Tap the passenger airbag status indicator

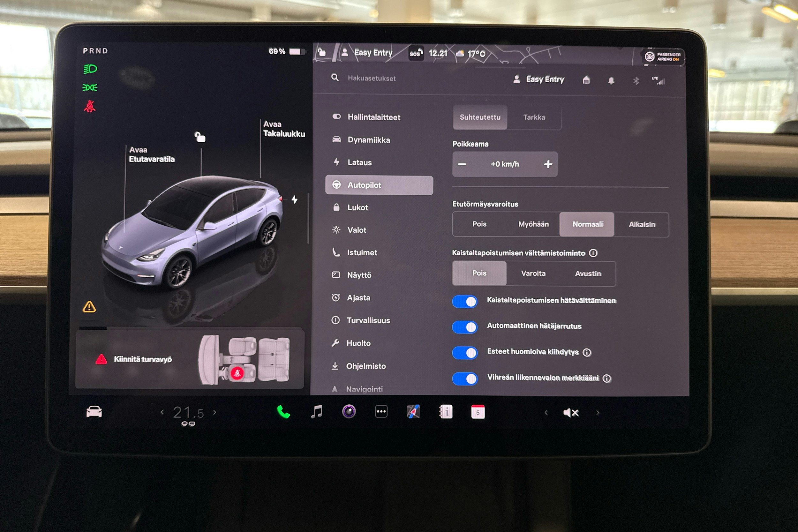(x=663, y=57)
